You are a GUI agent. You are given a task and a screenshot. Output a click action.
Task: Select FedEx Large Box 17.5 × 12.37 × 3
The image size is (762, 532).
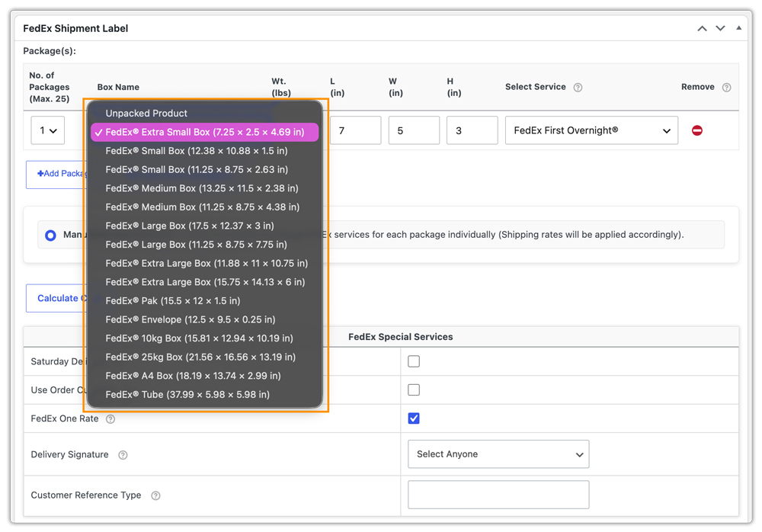click(x=204, y=226)
